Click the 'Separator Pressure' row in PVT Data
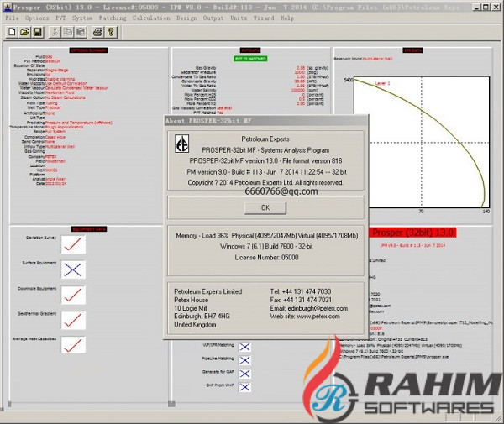The width and height of the screenshot is (504, 424). click(x=250, y=72)
